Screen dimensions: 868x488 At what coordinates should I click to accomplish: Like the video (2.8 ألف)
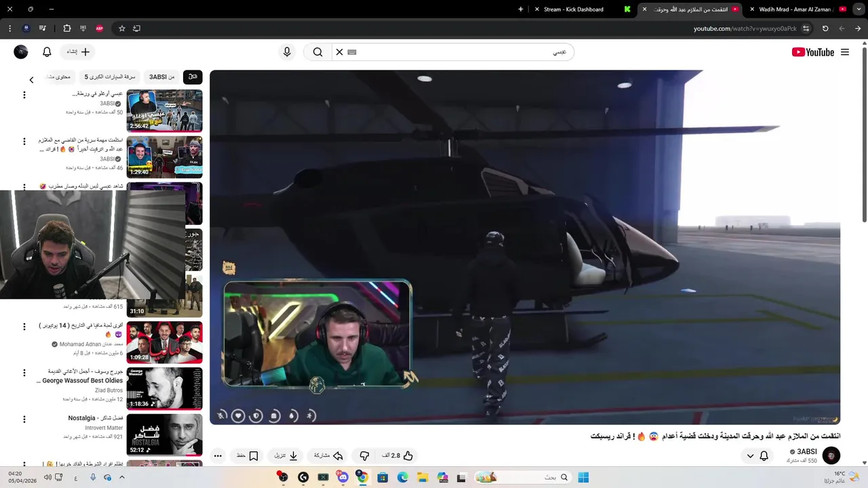click(398, 456)
